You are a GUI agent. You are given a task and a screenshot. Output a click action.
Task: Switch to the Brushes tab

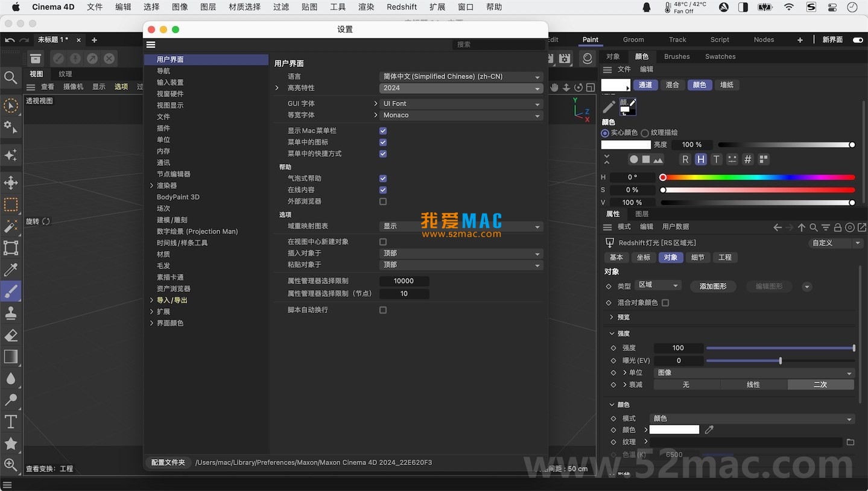[x=677, y=57]
